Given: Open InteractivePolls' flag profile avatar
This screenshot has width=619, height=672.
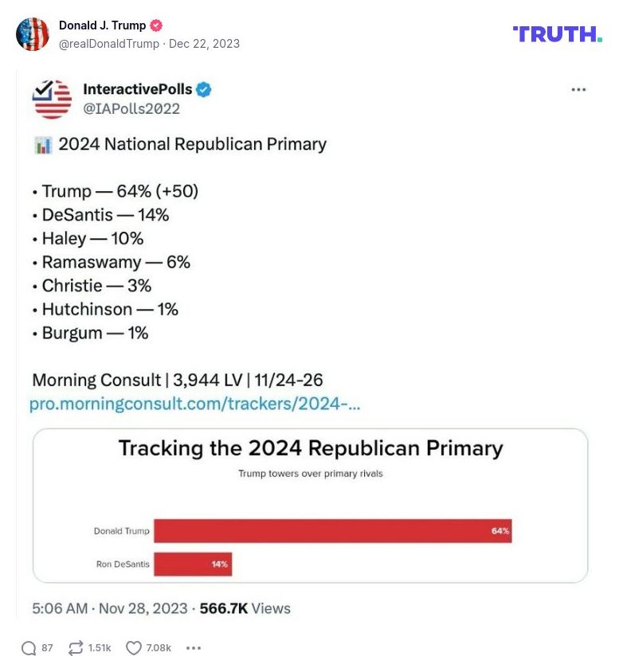Looking at the screenshot, I should 51,99.
